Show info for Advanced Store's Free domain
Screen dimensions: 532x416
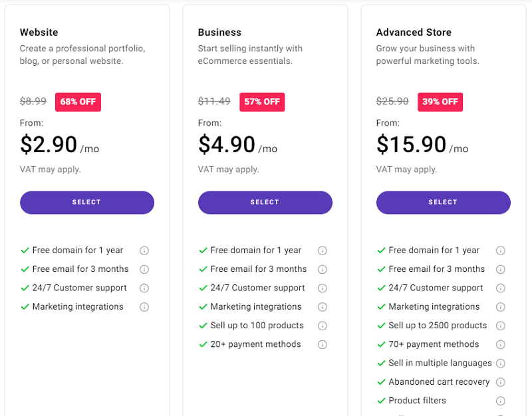(x=501, y=251)
